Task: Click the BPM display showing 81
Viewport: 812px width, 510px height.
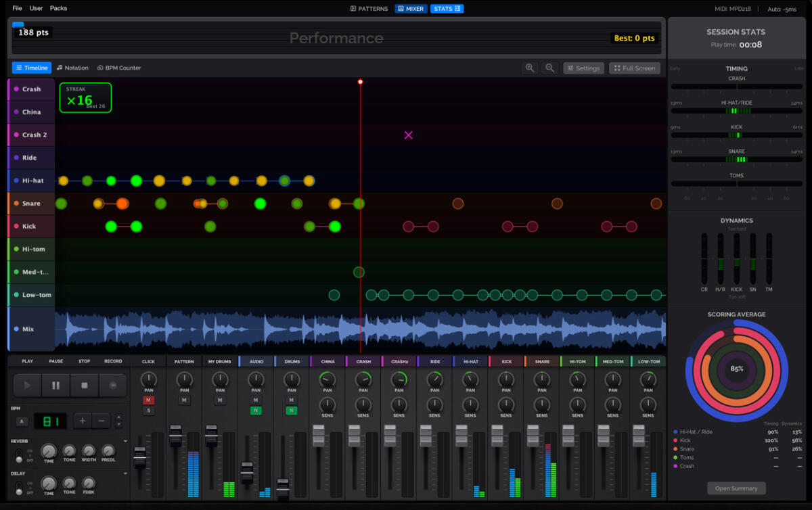Action: 51,421
